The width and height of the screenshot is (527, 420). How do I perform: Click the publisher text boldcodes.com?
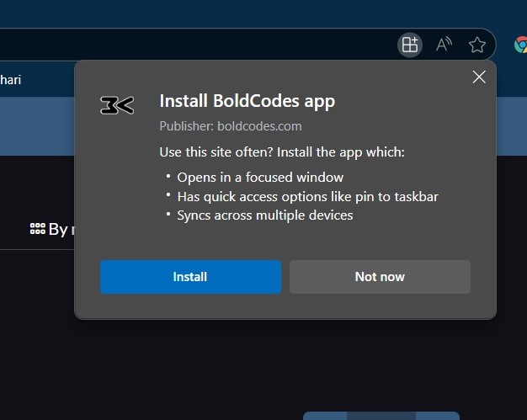(230, 126)
